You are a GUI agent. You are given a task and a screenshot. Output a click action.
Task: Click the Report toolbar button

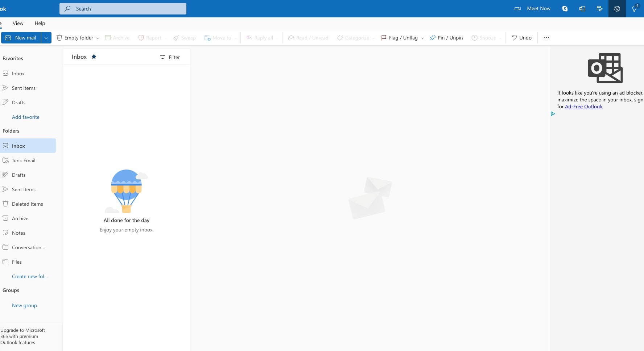(x=150, y=38)
